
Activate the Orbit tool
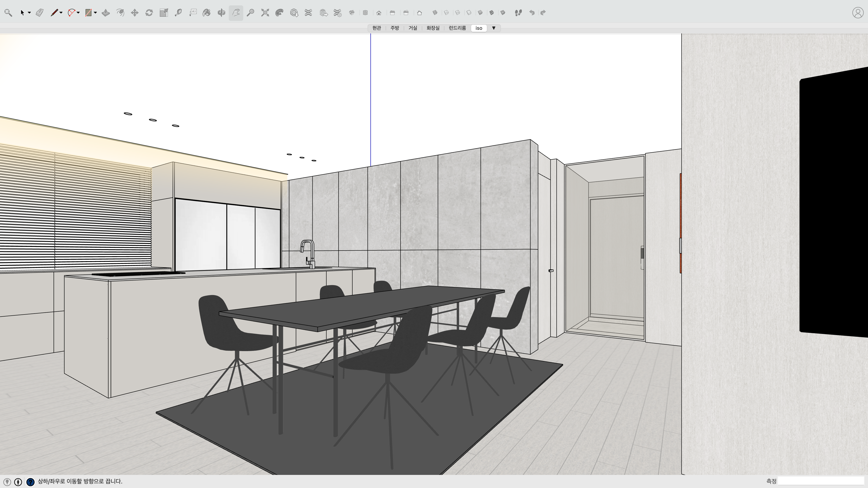pos(221,13)
